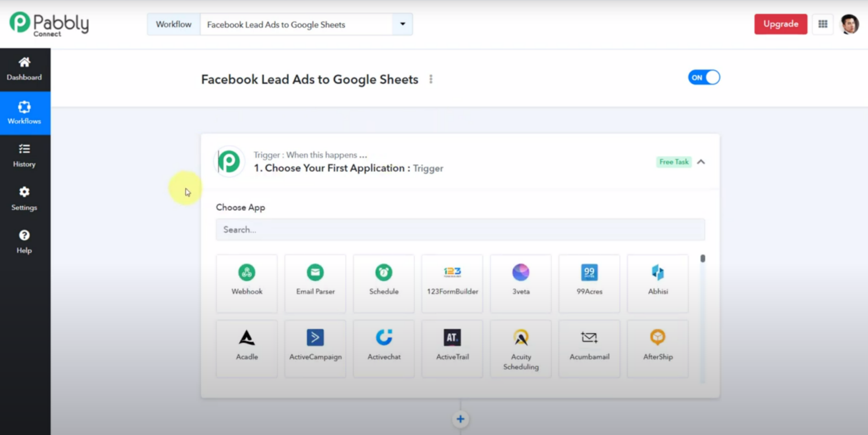Image resolution: width=868 pixels, height=435 pixels.
Task: Select the Webhook trigger app
Action: [x=246, y=283]
